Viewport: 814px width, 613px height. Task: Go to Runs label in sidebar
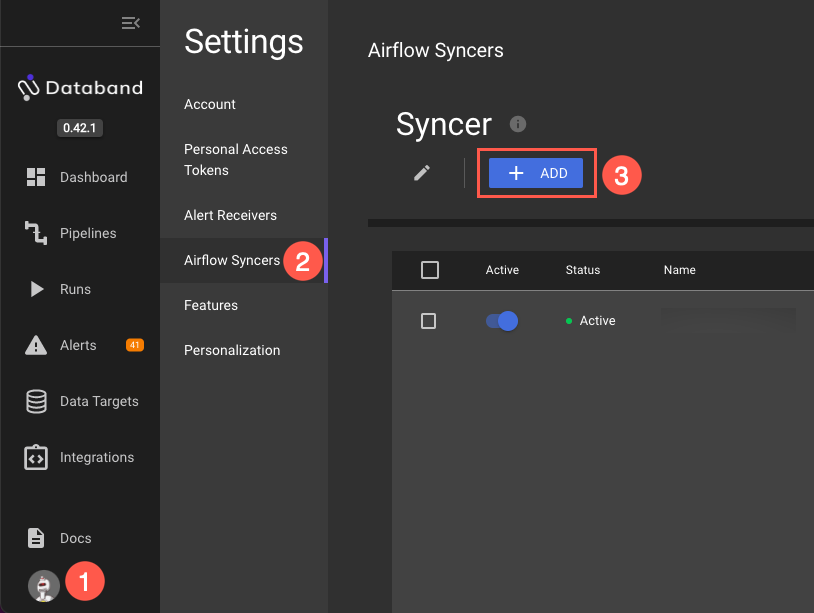(x=75, y=289)
